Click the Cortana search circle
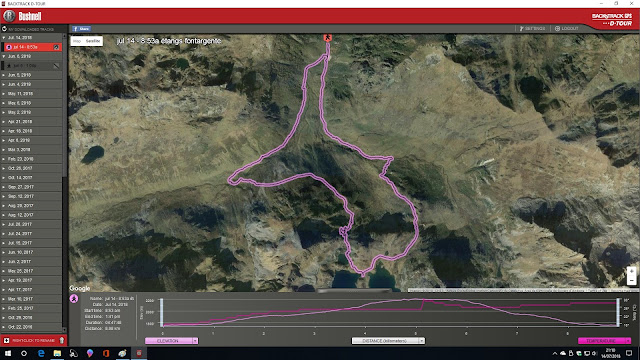 click(24, 353)
